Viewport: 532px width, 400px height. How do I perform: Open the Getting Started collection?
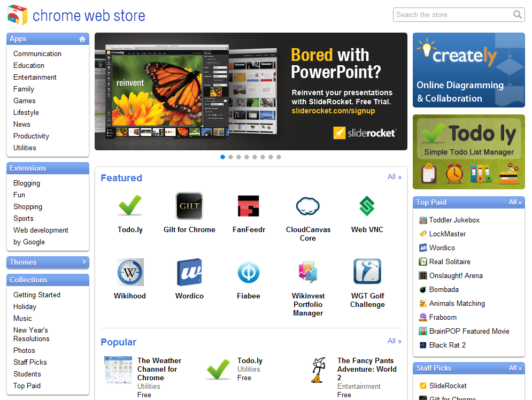(37, 295)
